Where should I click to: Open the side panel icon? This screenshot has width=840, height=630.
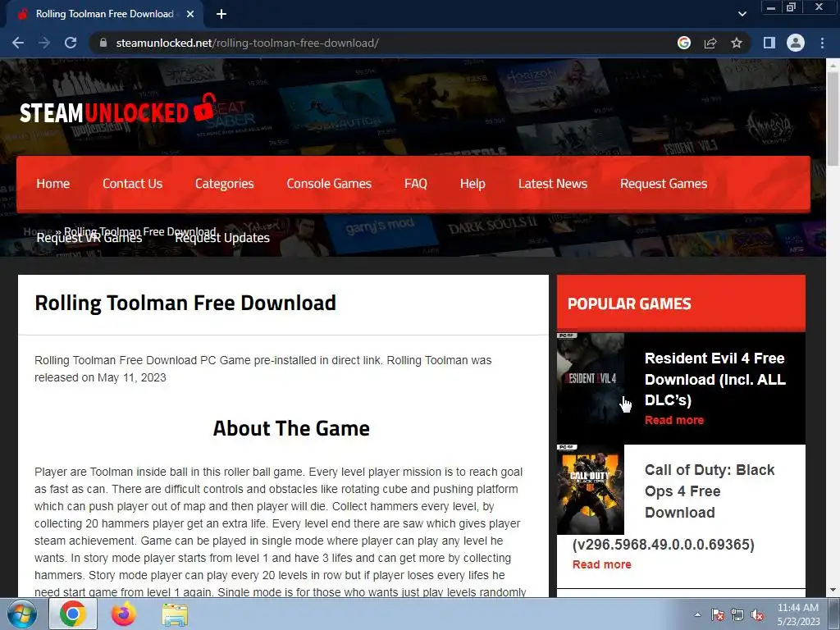[769, 43]
